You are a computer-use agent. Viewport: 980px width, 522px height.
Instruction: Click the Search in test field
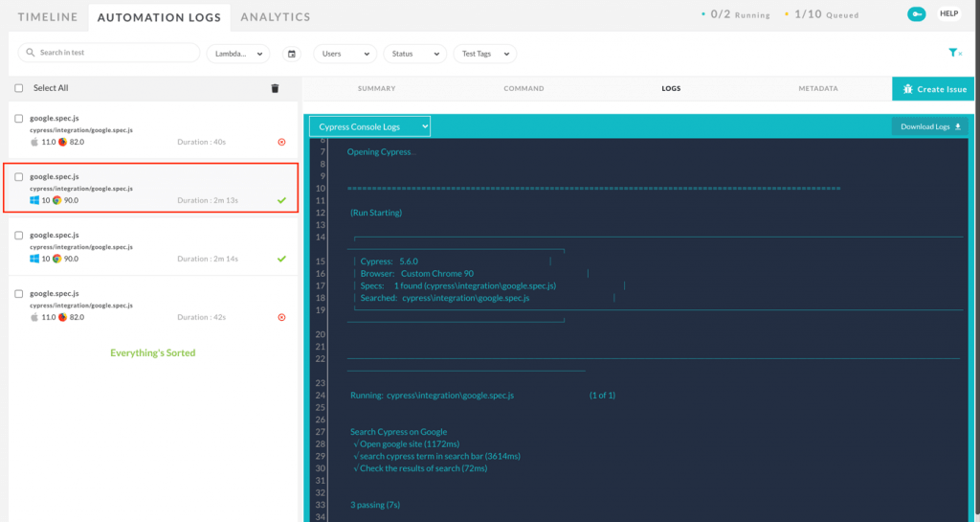coord(115,54)
